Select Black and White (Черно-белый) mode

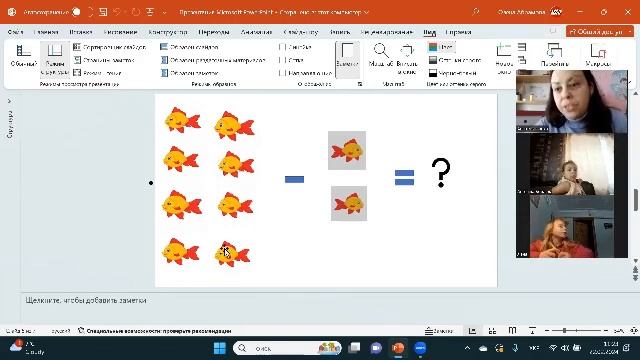[452, 73]
